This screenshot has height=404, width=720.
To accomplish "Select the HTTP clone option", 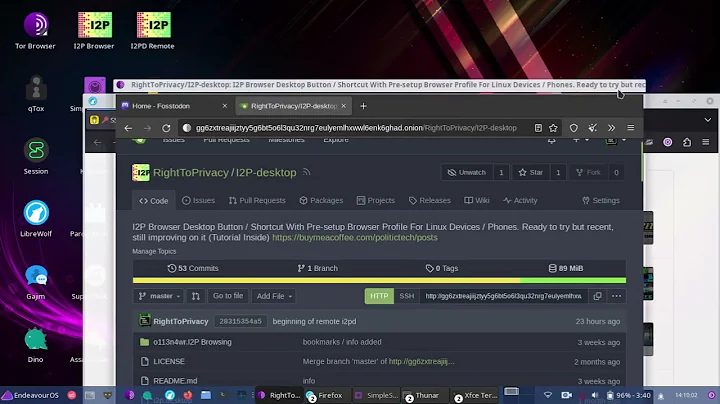I will click(x=379, y=296).
